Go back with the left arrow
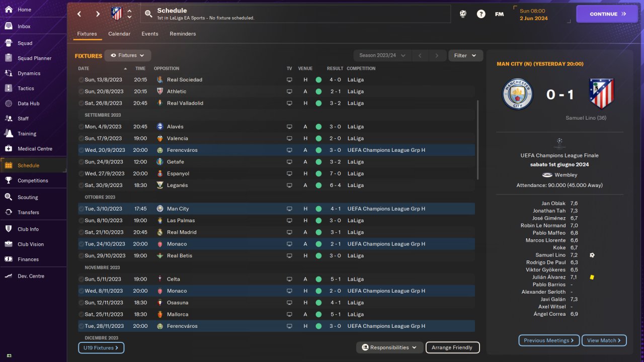This screenshot has width=644, height=362. (79, 14)
